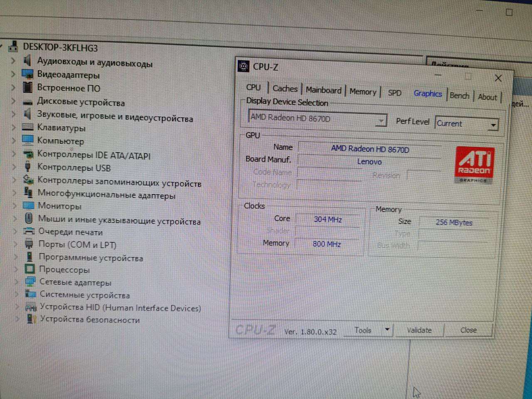Click the Порты (COM и LPT) icon
Viewport: 532px width, 399px height.
(x=29, y=244)
